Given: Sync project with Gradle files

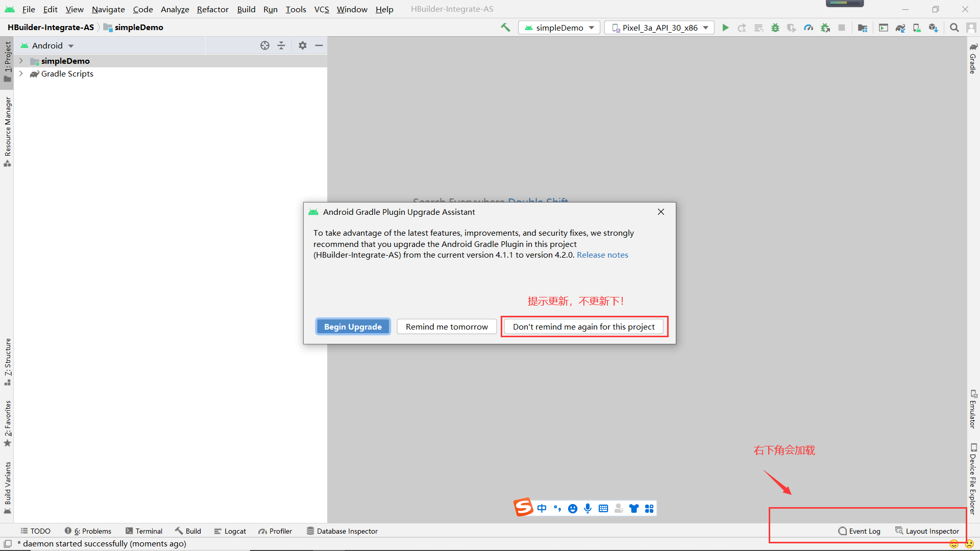Looking at the screenshot, I should pos(900,28).
